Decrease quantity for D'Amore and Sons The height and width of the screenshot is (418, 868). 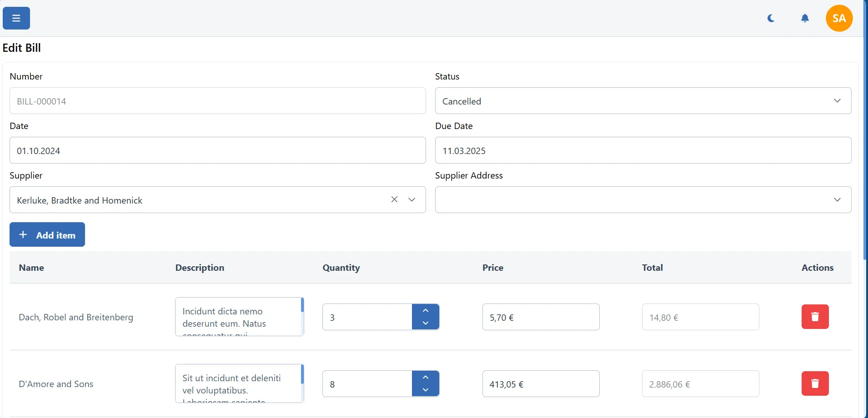[x=426, y=390]
